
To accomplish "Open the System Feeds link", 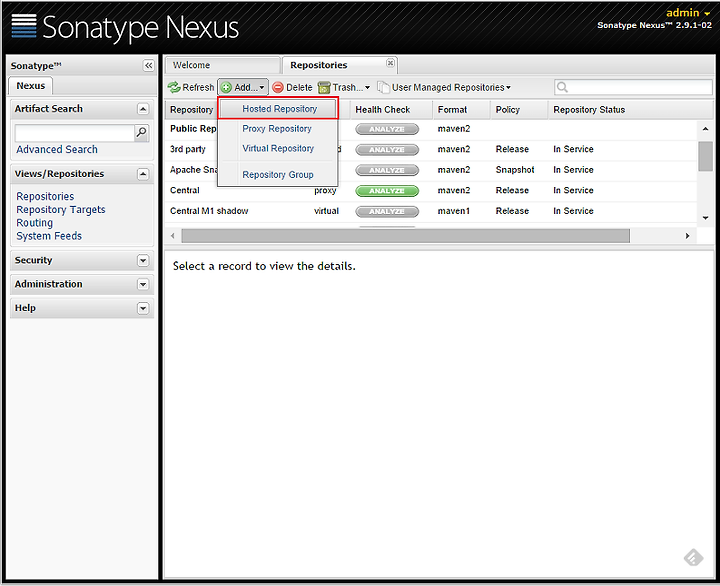I will [49, 236].
